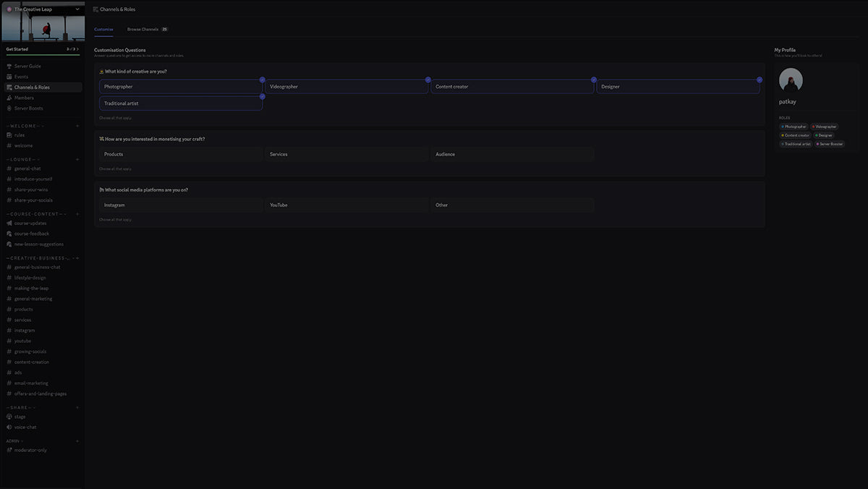Deselect the Photographer role
Viewport: 868px width, 489px height.
pos(179,86)
